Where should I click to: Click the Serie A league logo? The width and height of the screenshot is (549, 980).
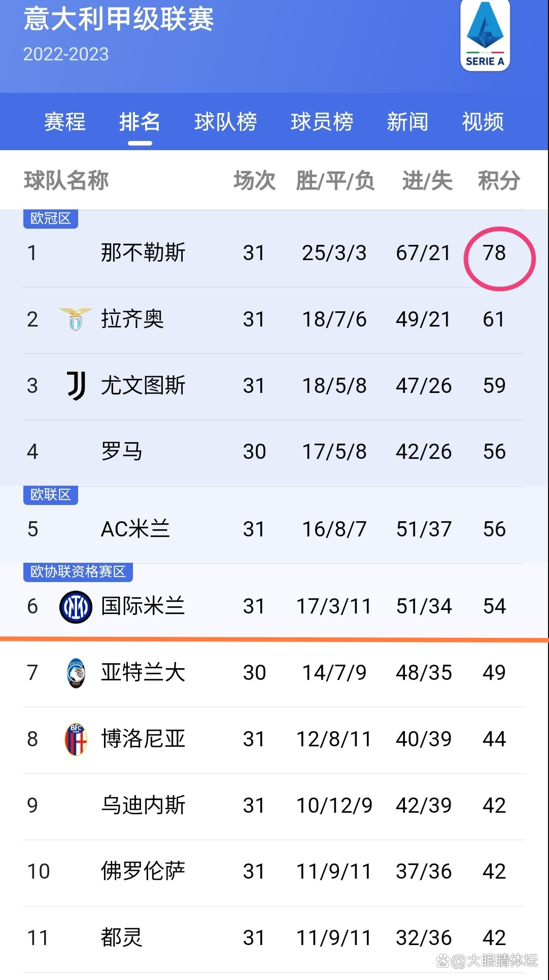(x=485, y=35)
